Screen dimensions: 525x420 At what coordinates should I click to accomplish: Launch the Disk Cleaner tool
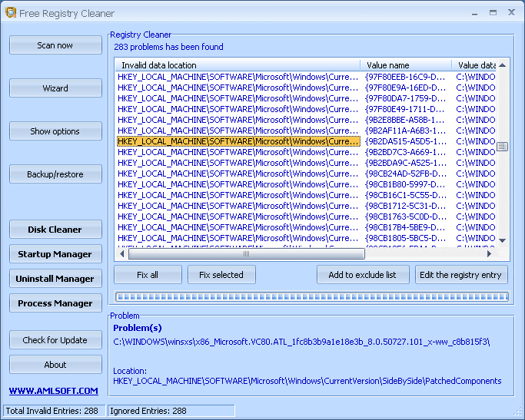point(55,230)
